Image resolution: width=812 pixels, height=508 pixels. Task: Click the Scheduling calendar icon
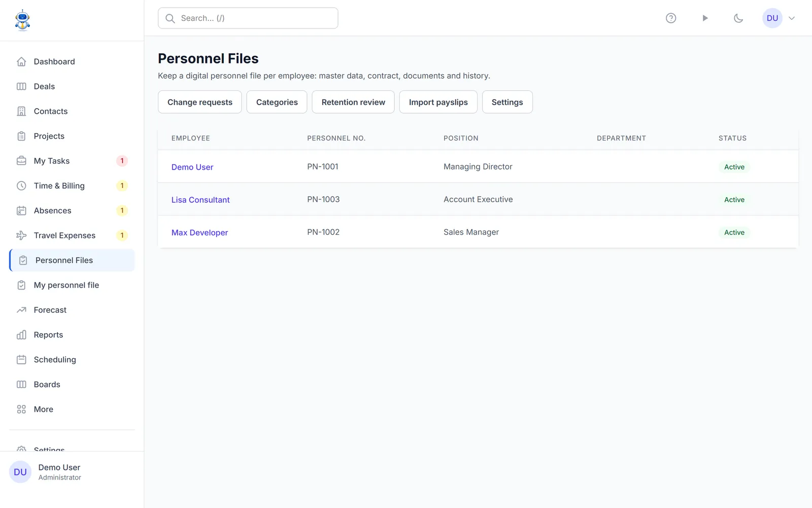point(21,360)
